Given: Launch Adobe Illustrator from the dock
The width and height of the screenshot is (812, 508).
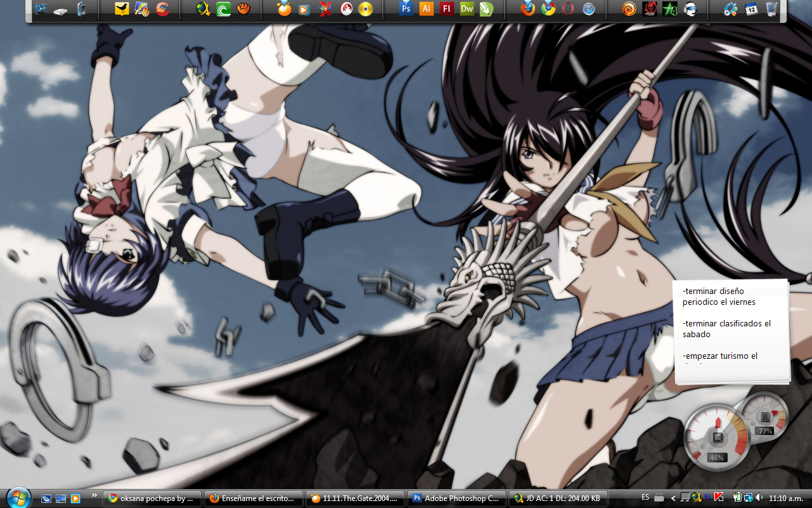Looking at the screenshot, I should pos(427,9).
